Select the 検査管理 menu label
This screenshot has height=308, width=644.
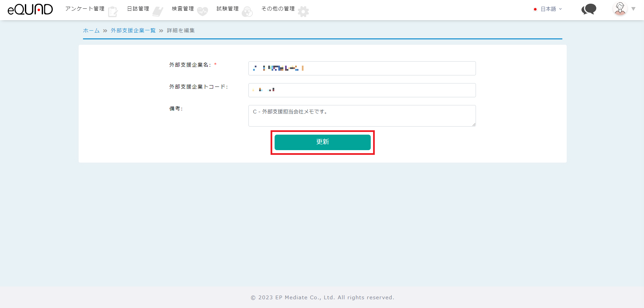pos(183,9)
